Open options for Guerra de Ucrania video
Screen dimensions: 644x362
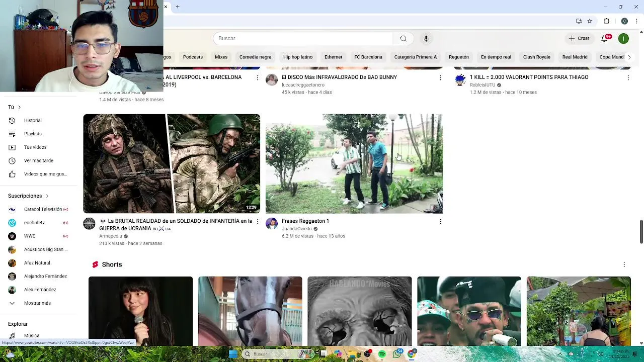pos(258,222)
